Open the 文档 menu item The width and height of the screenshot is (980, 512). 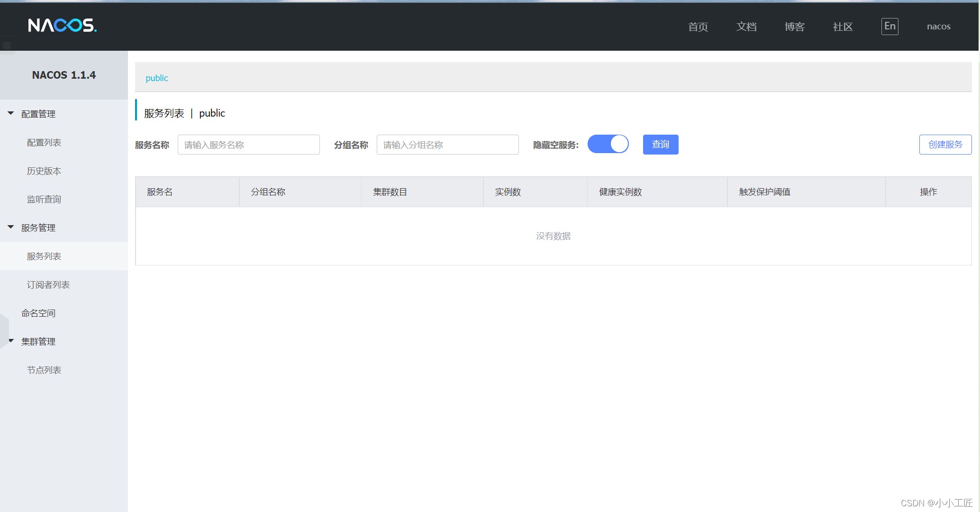tap(746, 27)
